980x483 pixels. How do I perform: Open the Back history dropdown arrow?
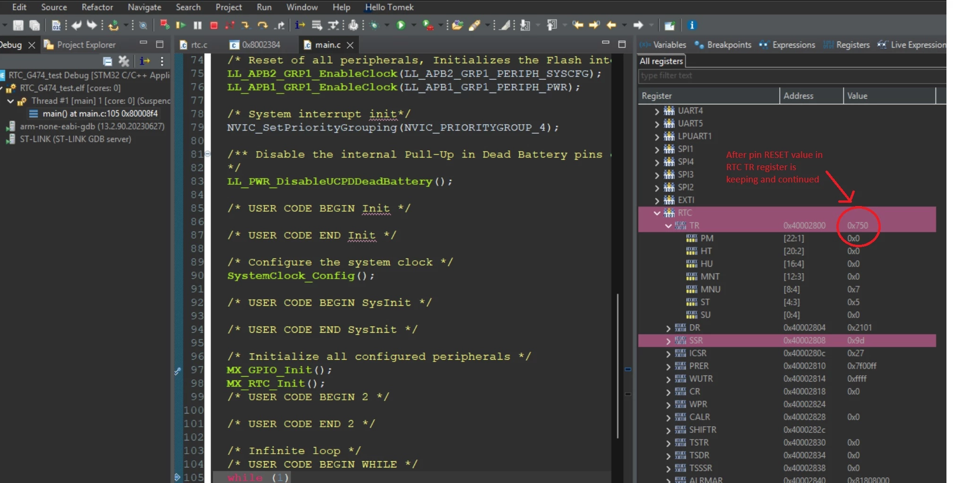click(x=624, y=25)
